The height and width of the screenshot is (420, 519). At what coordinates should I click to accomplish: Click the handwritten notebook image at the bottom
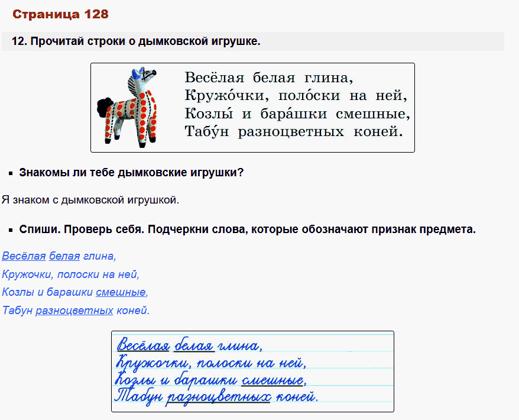tap(252, 371)
